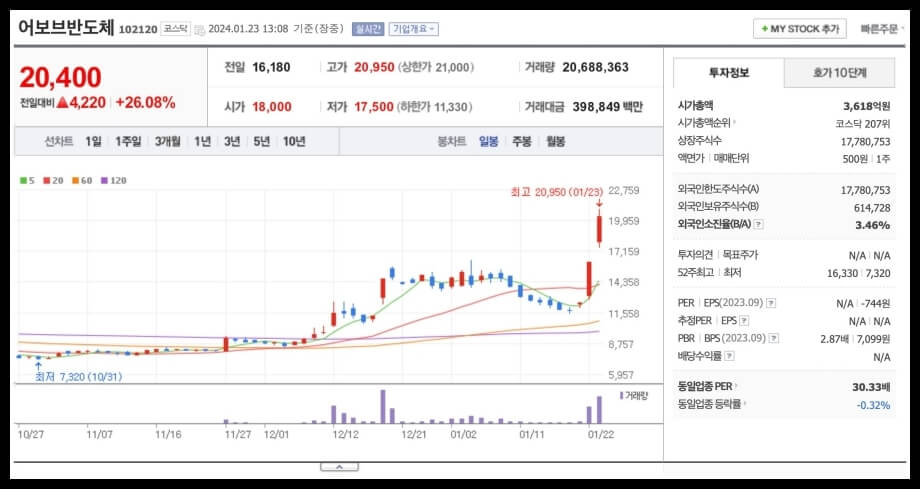Click the 코스닥 207위 rank value
The width and height of the screenshot is (920, 489).
point(862,124)
